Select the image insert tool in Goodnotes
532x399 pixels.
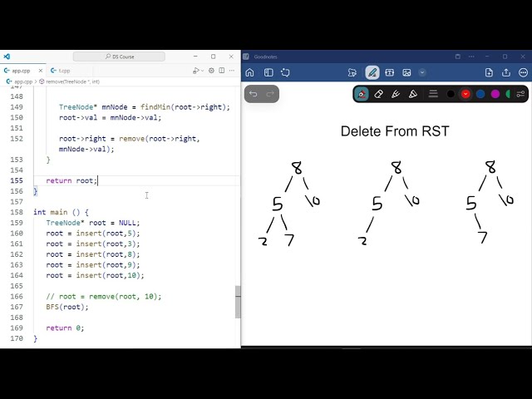coord(406,72)
